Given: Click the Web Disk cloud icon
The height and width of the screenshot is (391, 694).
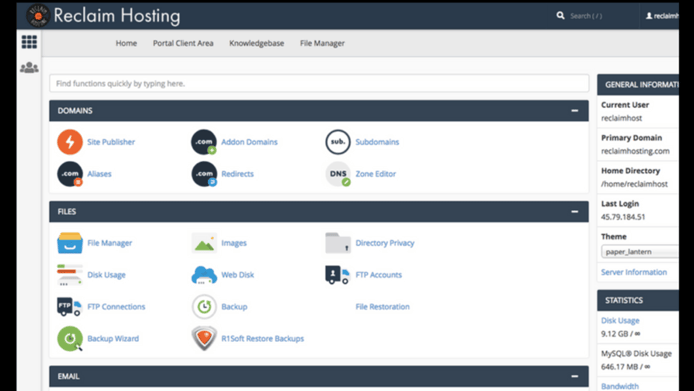Looking at the screenshot, I should 204,275.
